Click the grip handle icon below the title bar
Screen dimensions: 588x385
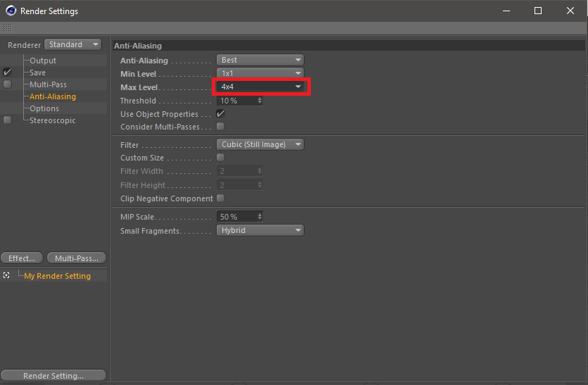(8, 28)
